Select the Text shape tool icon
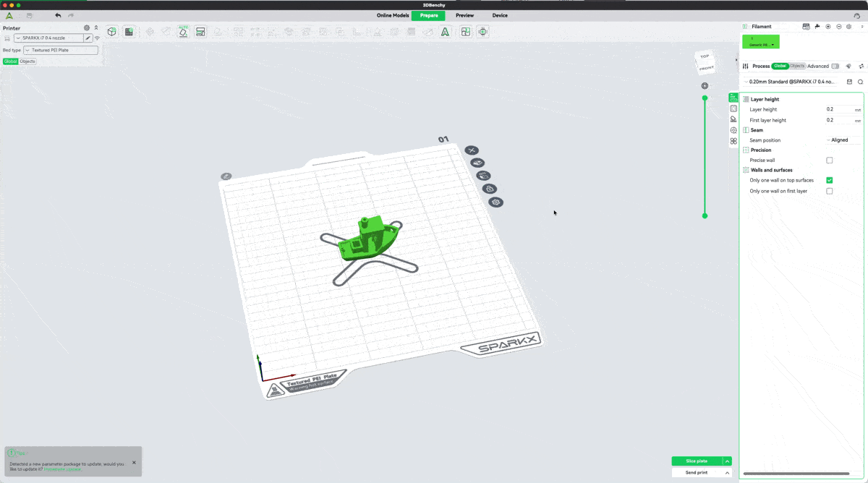 coord(445,32)
